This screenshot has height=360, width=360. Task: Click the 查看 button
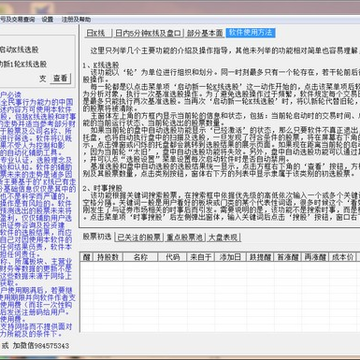pyautogui.click(x=60, y=78)
